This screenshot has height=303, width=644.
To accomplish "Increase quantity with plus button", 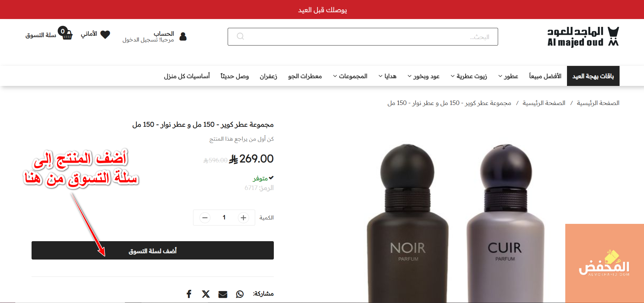I will click(x=243, y=217).
